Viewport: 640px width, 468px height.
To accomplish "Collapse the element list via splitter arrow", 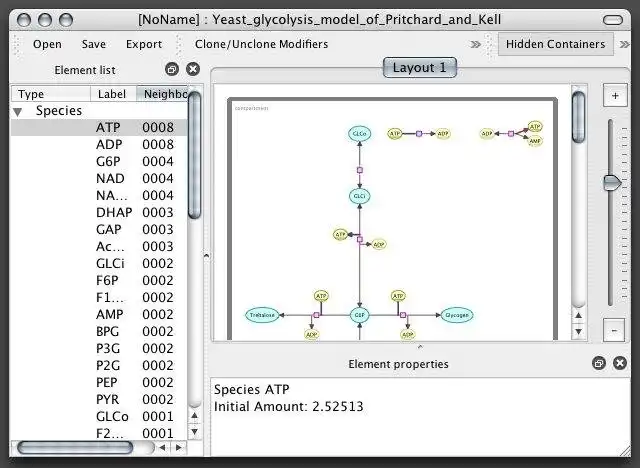I will (207, 256).
